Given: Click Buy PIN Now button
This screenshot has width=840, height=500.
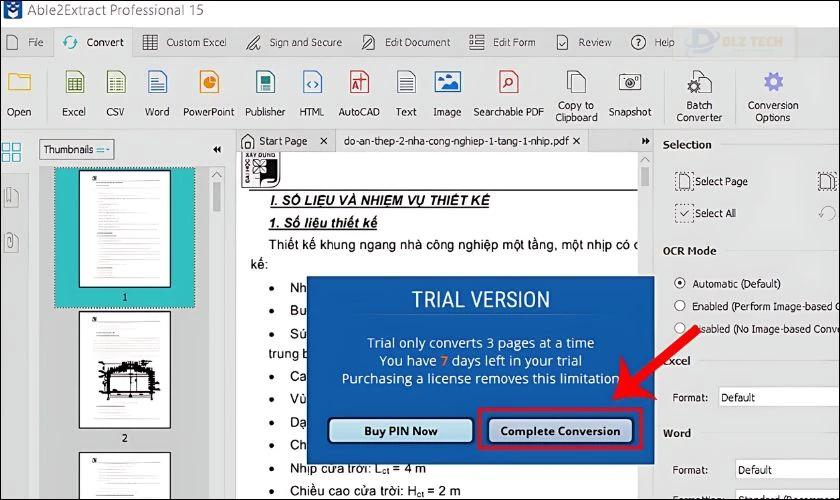Looking at the screenshot, I should (x=401, y=431).
